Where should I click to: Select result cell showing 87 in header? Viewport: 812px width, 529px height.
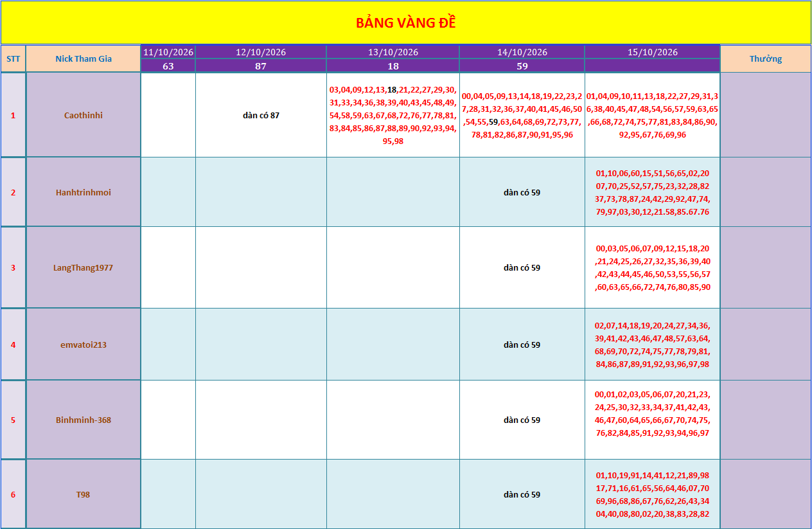(261, 66)
